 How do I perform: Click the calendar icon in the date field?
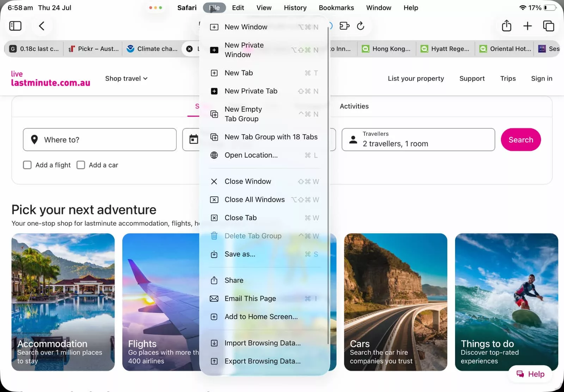click(x=194, y=140)
